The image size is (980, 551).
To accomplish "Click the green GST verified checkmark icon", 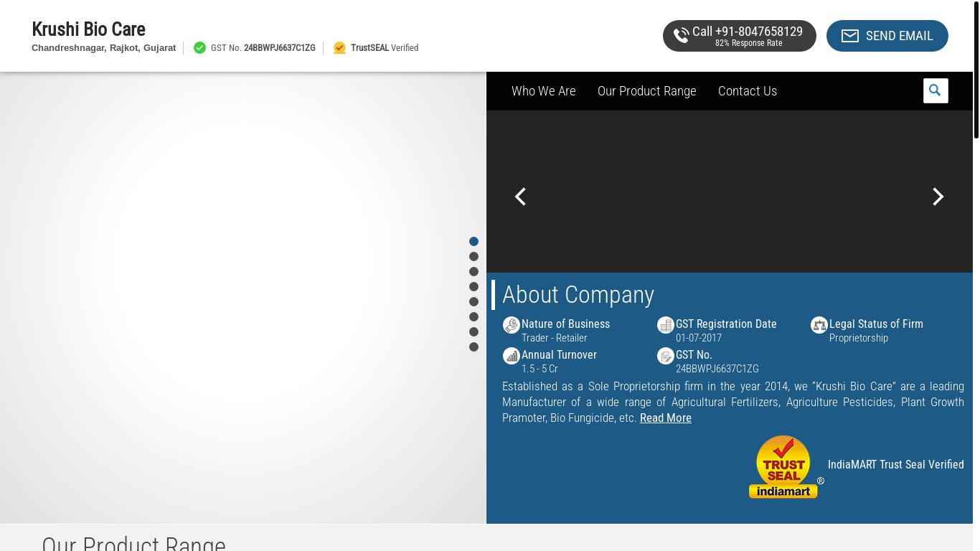I will pos(199,48).
